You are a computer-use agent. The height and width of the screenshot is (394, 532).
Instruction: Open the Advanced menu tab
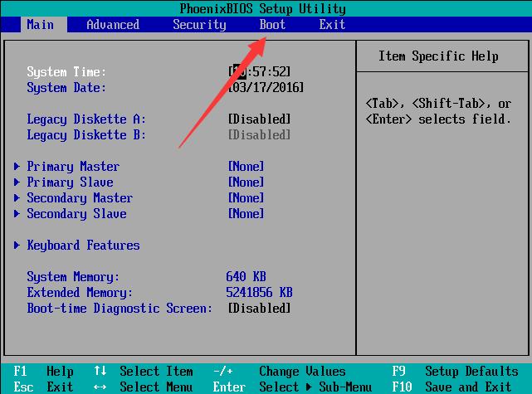(x=113, y=24)
